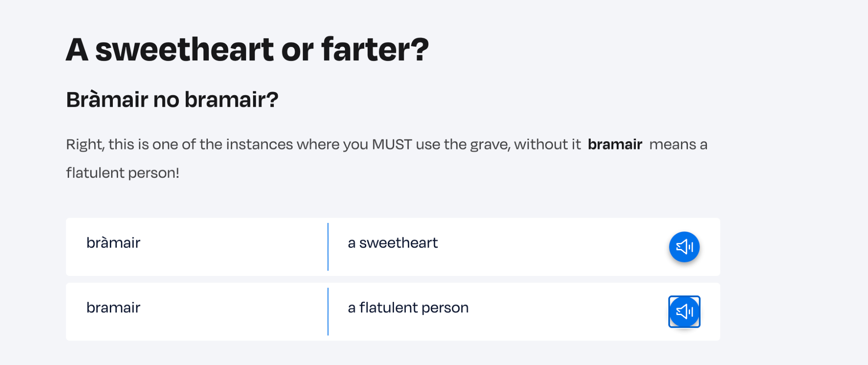868x365 pixels.
Task: Select the "a flatulent person" translation text
Action: [x=408, y=308]
